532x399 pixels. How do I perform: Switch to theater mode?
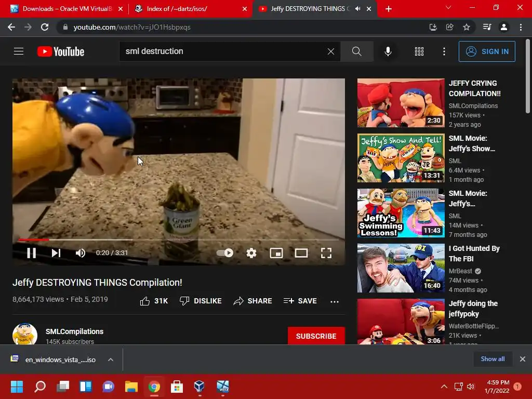click(x=301, y=253)
